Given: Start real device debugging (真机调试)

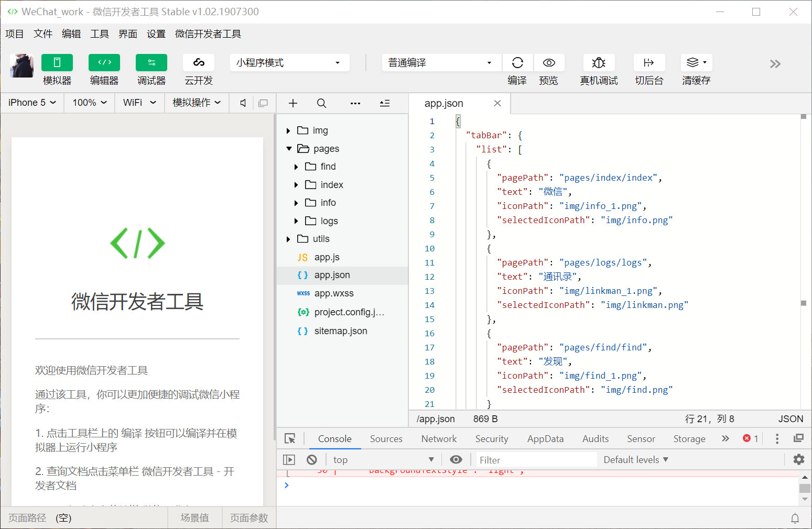Looking at the screenshot, I should [599, 62].
